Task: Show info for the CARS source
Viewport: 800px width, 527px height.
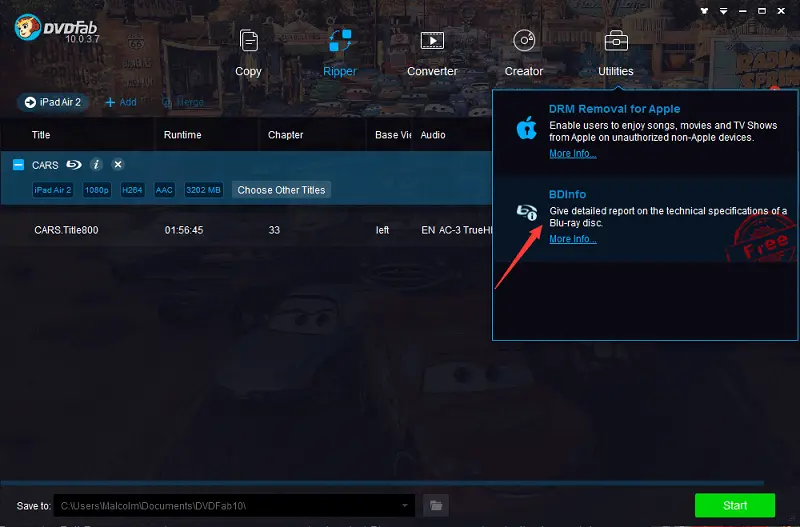Action: click(x=96, y=165)
